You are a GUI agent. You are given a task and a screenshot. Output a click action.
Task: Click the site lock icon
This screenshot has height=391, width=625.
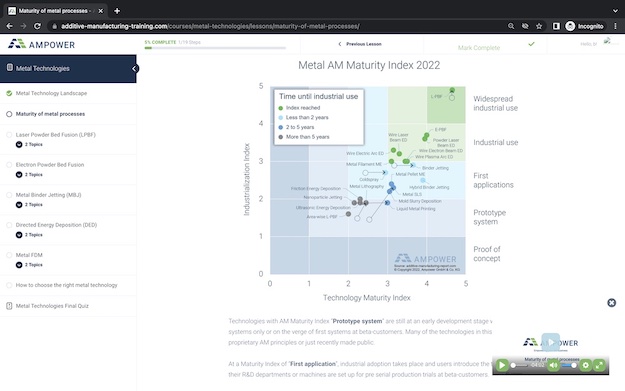coord(55,26)
